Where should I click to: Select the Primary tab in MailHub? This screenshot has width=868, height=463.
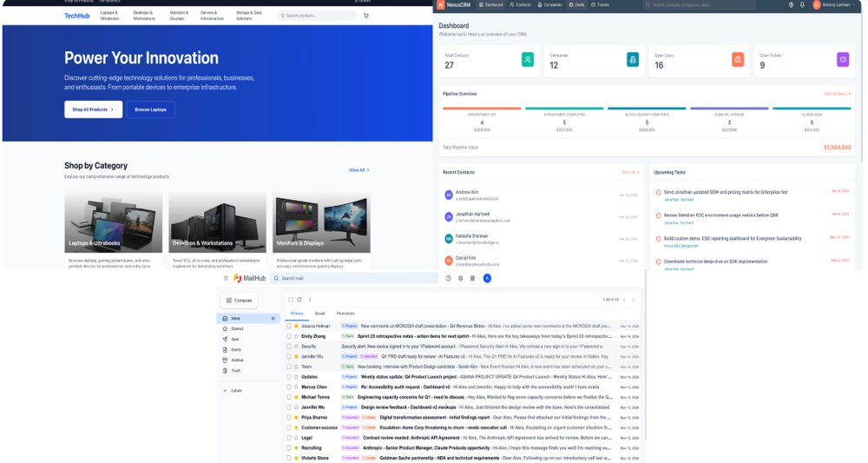pyautogui.click(x=297, y=314)
